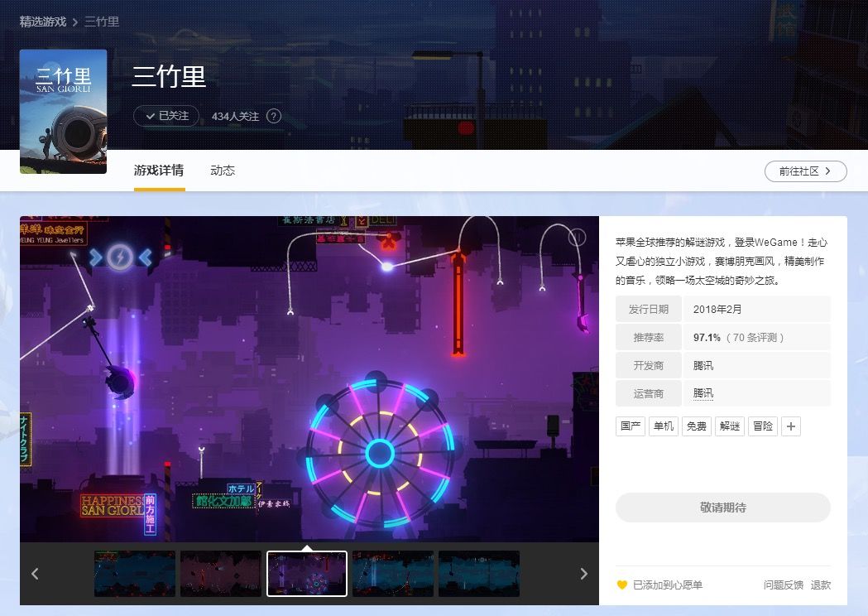Select the fifth screenshot thumbnail

[479, 574]
